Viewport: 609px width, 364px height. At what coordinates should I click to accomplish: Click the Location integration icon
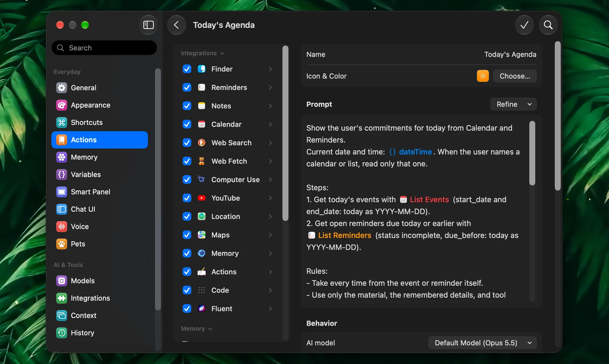(202, 216)
